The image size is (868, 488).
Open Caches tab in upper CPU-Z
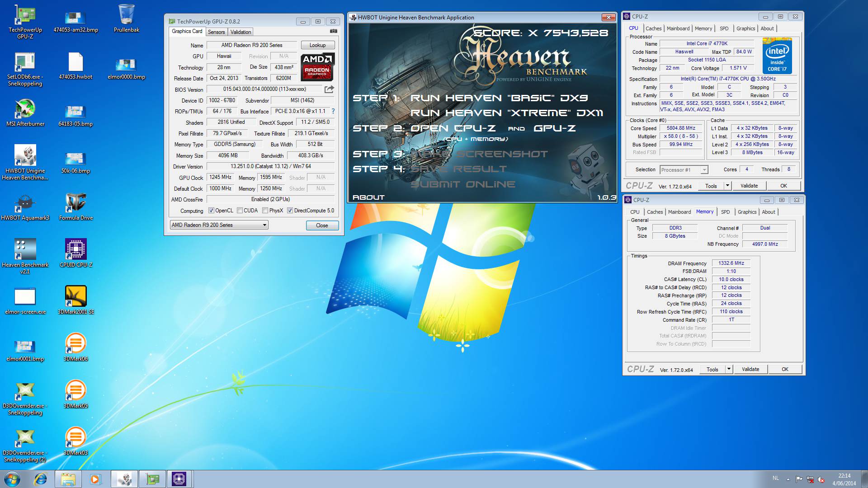click(654, 28)
